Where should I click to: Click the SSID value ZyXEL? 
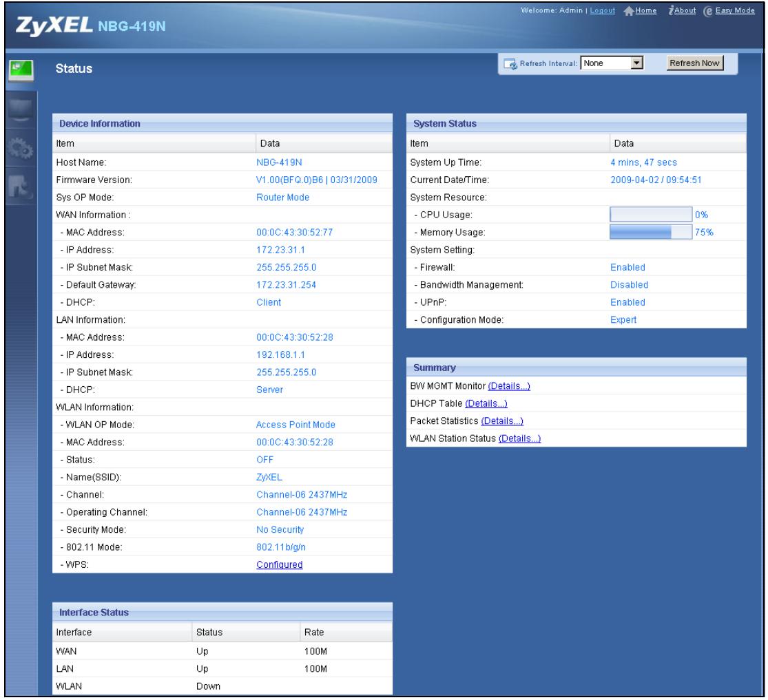[x=269, y=477]
